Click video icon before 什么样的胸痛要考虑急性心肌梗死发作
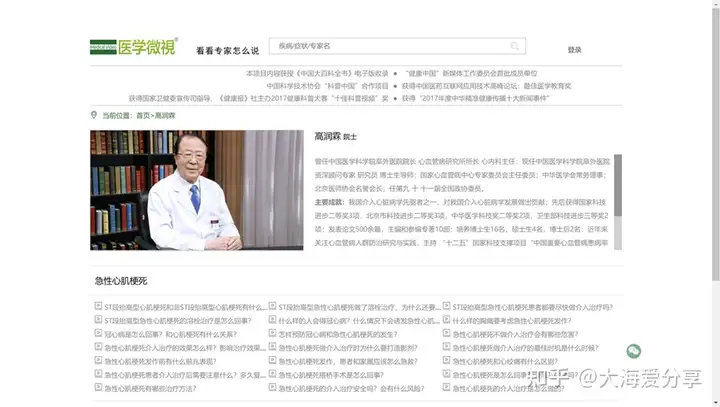The width and height of the screenshot is (720, 407). point(446,319)
